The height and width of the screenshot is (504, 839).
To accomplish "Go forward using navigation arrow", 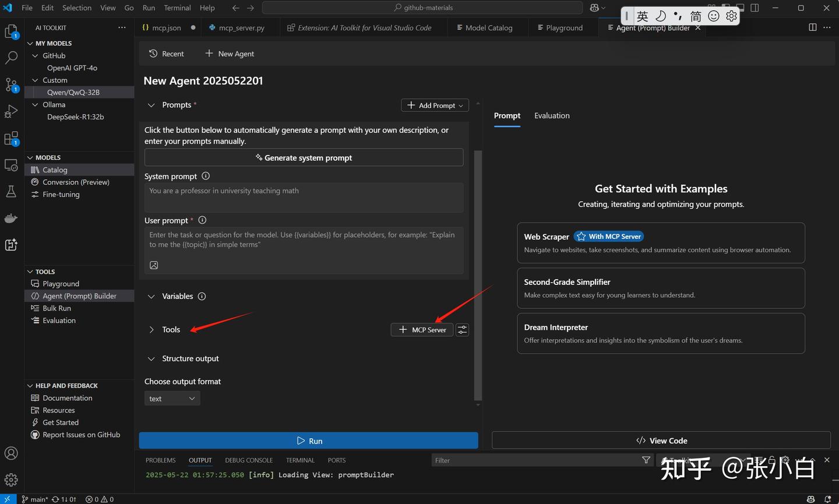I will click(251, 8).
